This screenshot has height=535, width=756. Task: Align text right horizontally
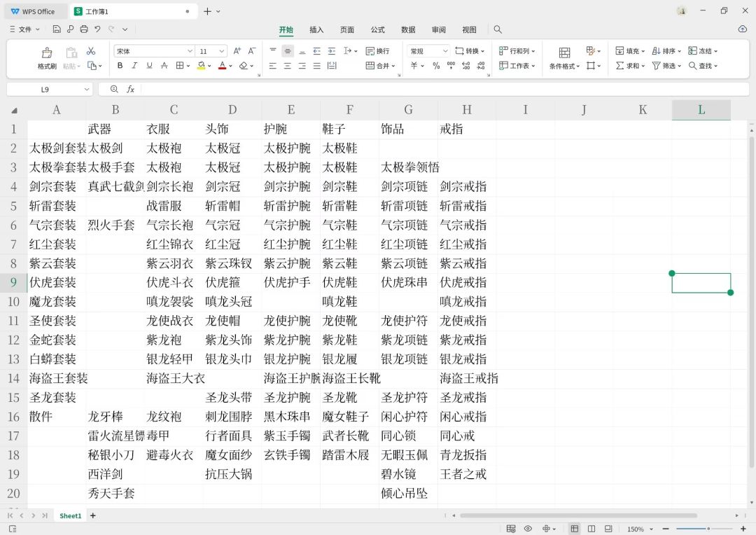[302, 66]
